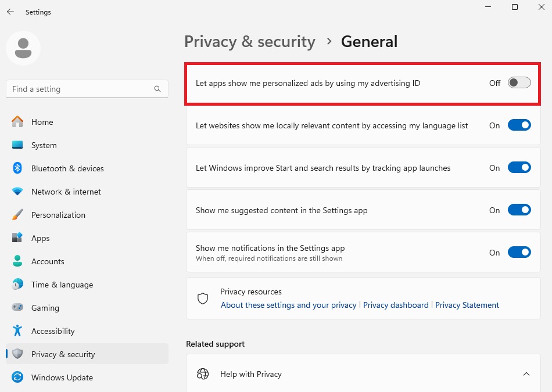Disable the language list locally relevant content toggle
The height and width of the screenshot is (392, 552).
pos(519,125)
